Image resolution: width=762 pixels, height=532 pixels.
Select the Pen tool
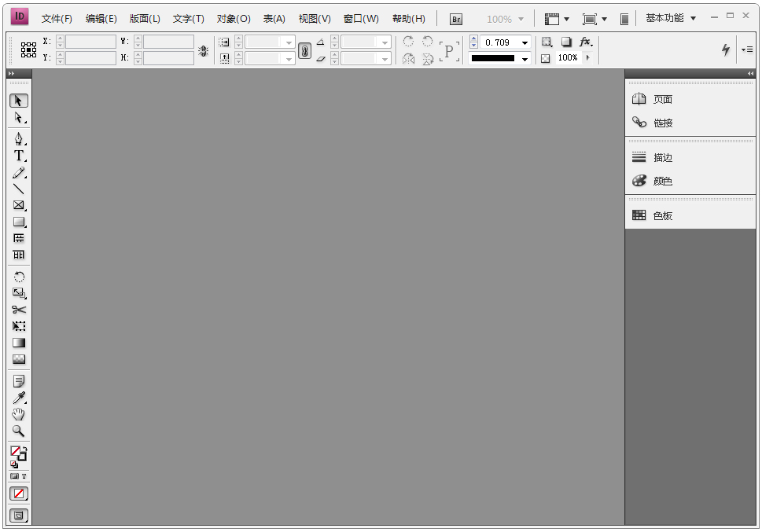(x=19, y=139)
